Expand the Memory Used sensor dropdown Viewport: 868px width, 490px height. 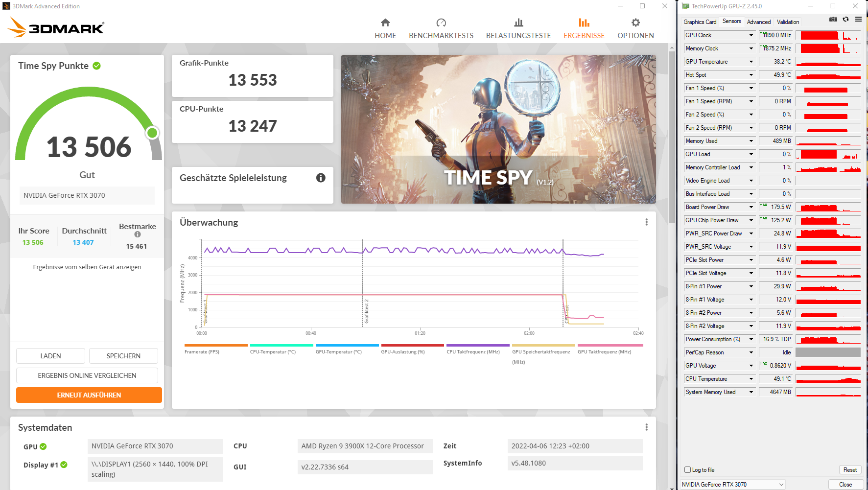point(751,141)
